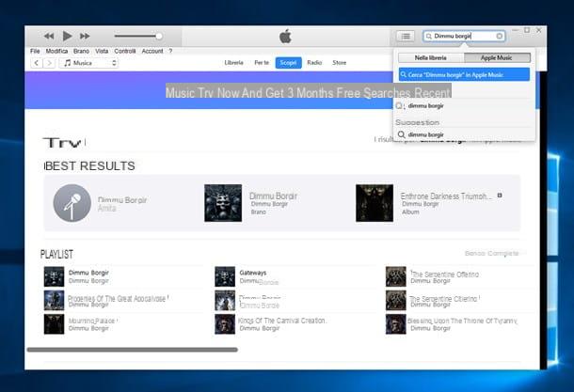
Task: Click the magnifier icon in search field
Action: pyautogui.click(x=429, y=36)
